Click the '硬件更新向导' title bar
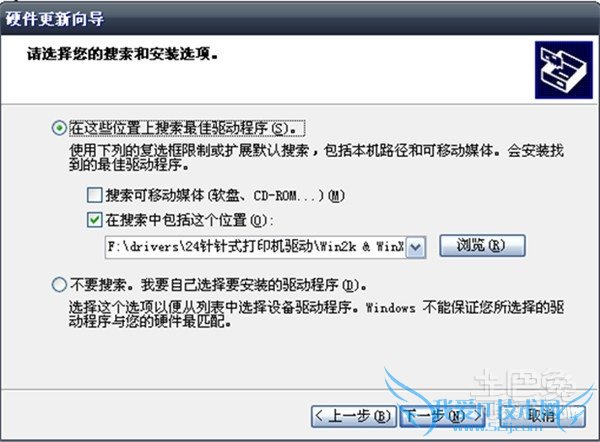The image size is (600, 442). tap(300, 19)
